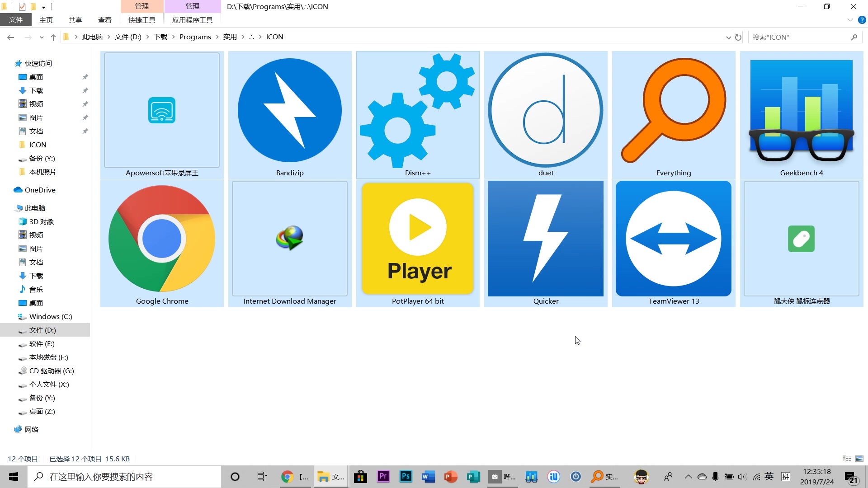This screenshot has width=868, height=488.
Task: Open Windows Start menu
Action: (14, 477)
